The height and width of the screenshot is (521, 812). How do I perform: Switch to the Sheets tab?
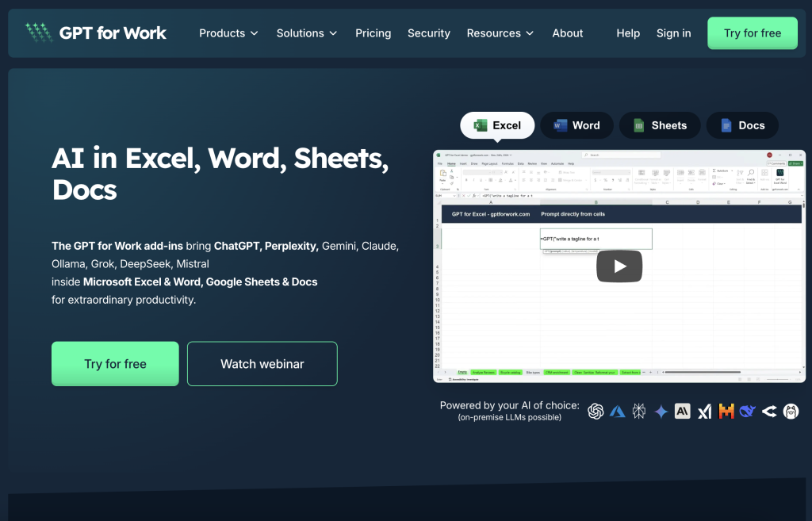pyautogui.click(x=660, y=125)
